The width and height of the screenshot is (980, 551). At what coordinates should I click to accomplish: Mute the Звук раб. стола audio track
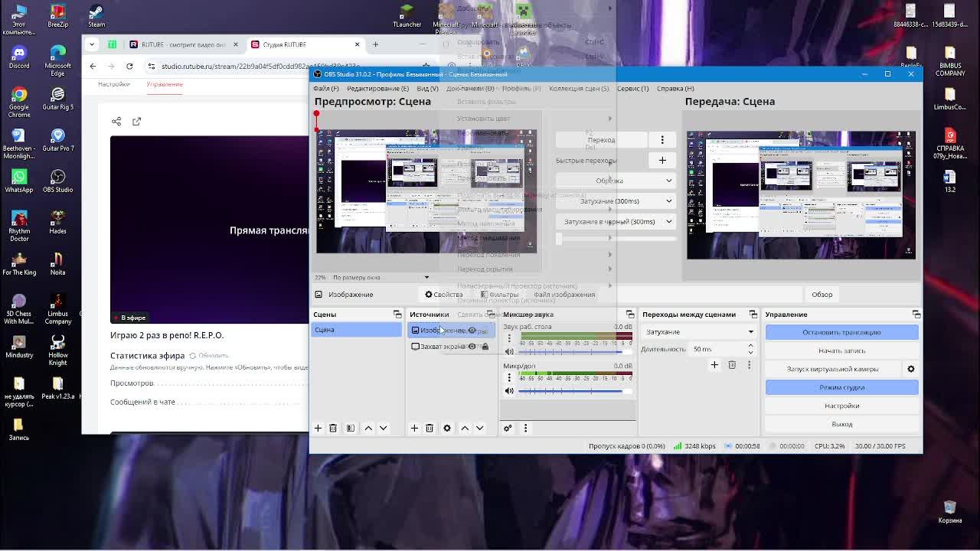point(509,351)
